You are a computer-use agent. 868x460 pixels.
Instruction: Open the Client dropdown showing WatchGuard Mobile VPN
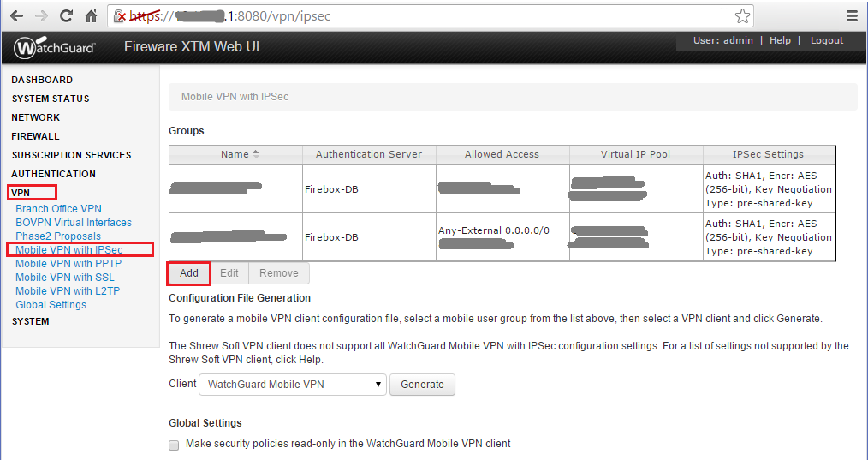tap(292, 385)
